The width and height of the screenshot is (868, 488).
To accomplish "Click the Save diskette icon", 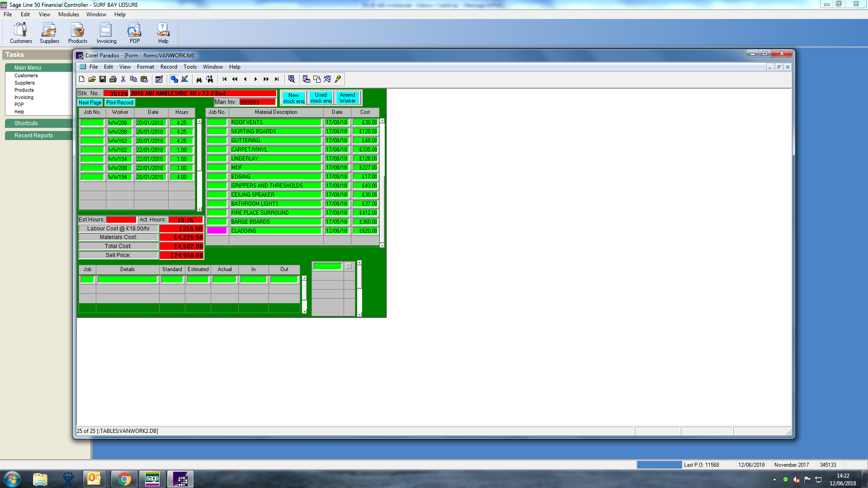I will tap(103, 79).
